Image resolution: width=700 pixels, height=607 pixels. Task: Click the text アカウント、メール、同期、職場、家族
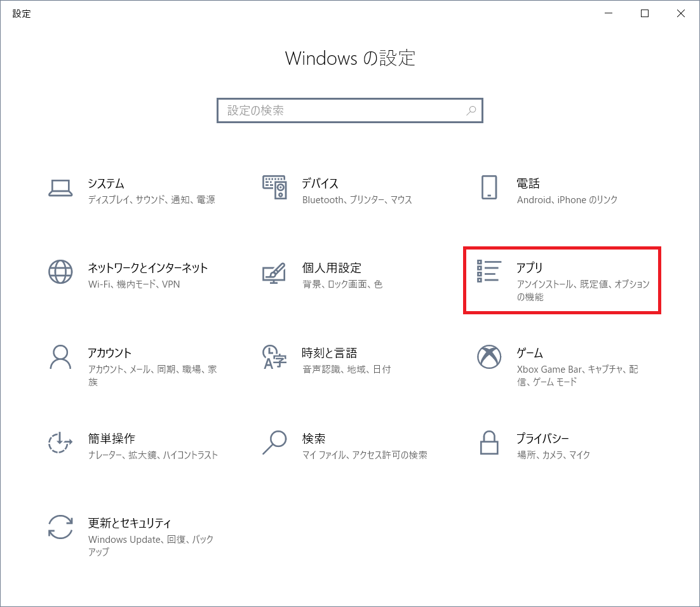pyautogui.click(x=152, y=376)
